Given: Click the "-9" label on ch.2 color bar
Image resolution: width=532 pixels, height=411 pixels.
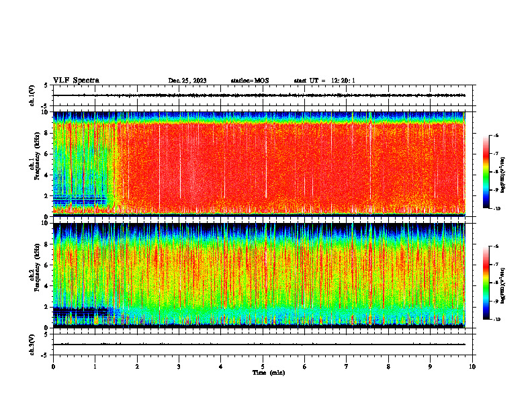Looking at the screenshot, I should tap(496, 301).
